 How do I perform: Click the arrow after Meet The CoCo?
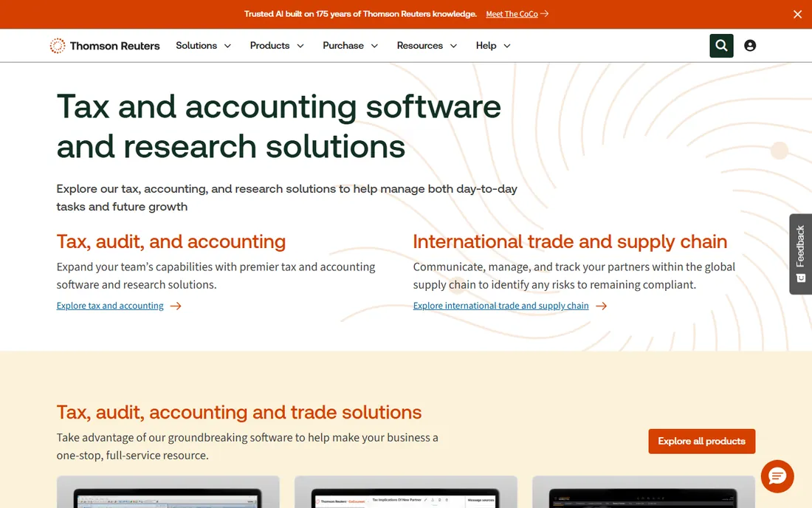tap(545, 14)
